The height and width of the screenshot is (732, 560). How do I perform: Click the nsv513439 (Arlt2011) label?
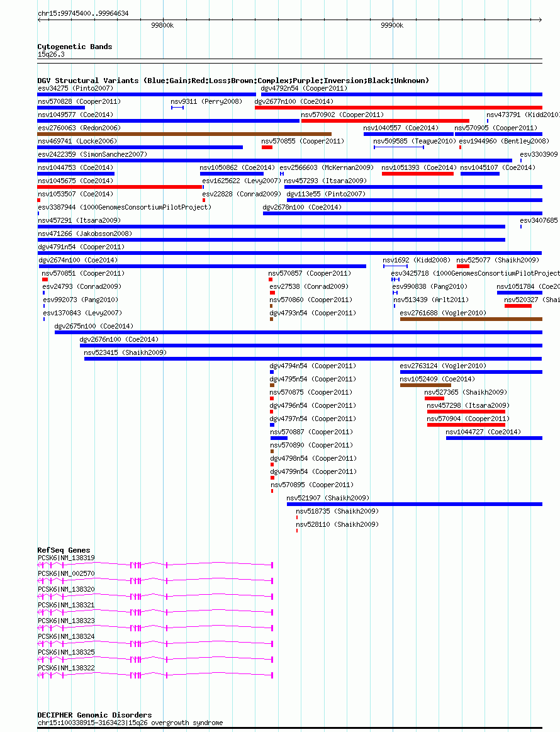click(431, 300)
